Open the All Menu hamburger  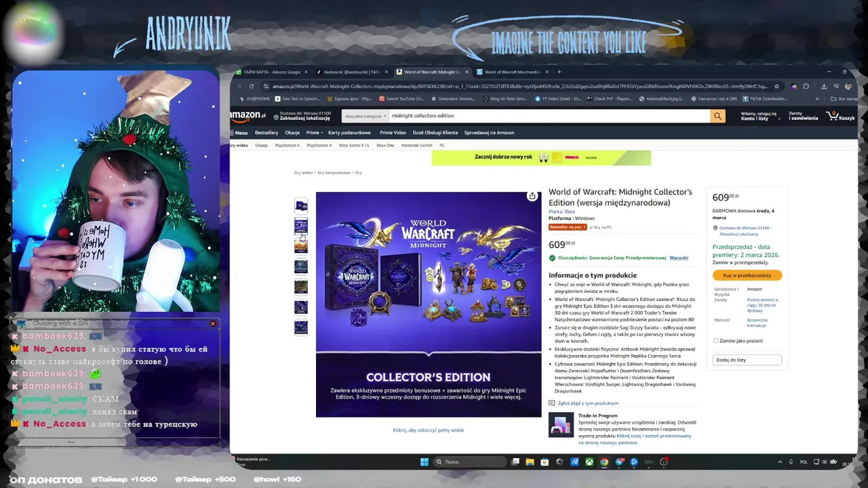238,133
